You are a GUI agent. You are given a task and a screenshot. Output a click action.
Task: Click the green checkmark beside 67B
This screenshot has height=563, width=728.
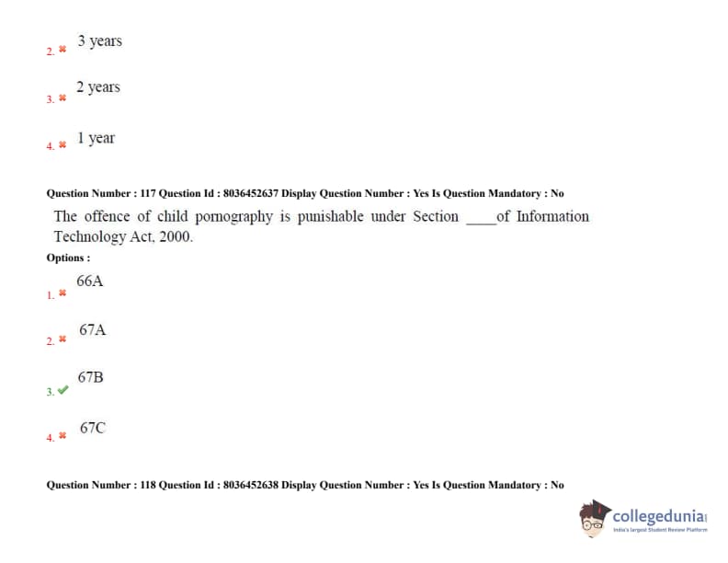coord(63,390)
